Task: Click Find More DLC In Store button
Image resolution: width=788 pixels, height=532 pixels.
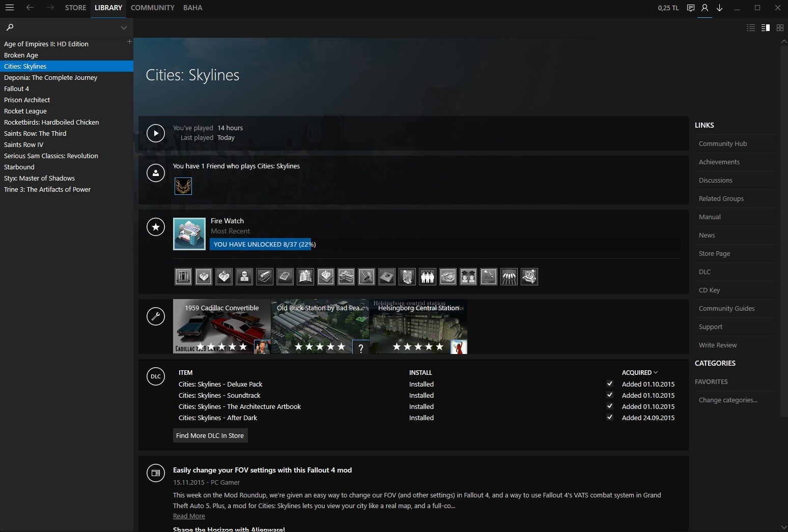Action: pos(210,435)
